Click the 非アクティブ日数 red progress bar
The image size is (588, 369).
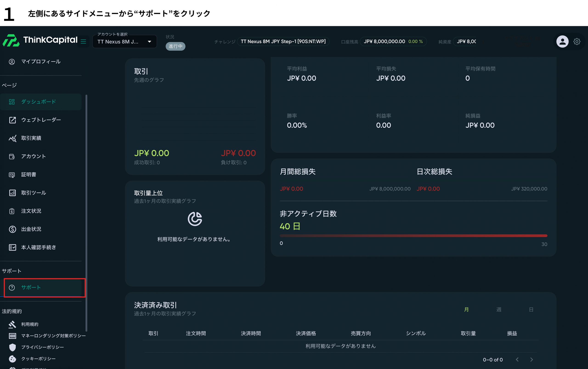(x=413, y=236)
